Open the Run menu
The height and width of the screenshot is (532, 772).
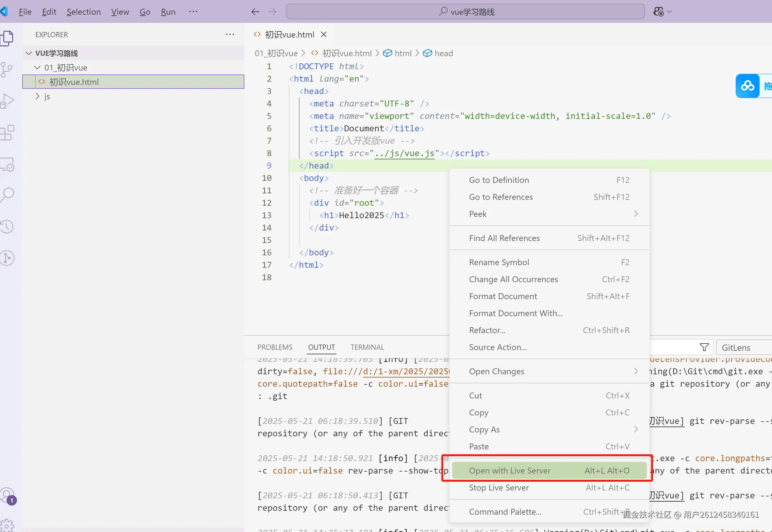tap(168, 12)
